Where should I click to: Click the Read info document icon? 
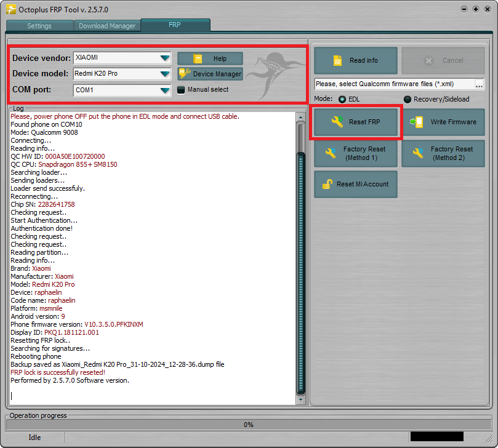tap(337, 60)
